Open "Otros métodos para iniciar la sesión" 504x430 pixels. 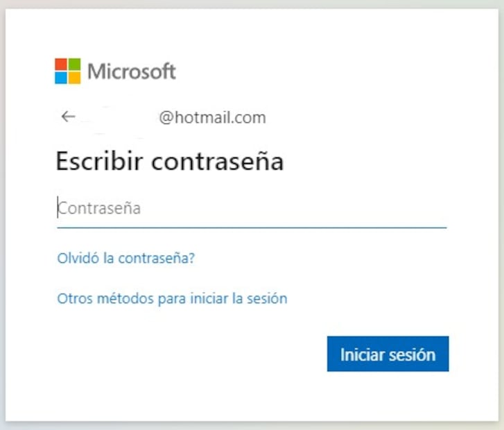pos(172,299)
